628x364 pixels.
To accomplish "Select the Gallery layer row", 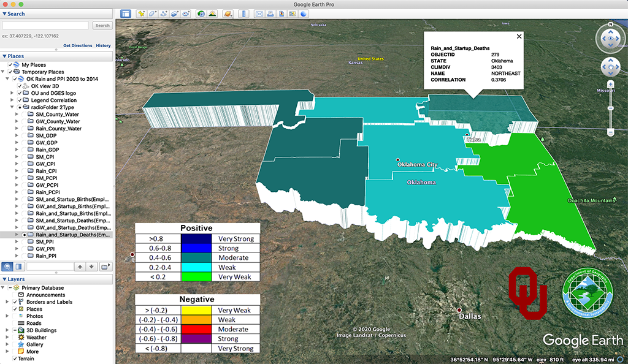I will (x=35, y=344).
